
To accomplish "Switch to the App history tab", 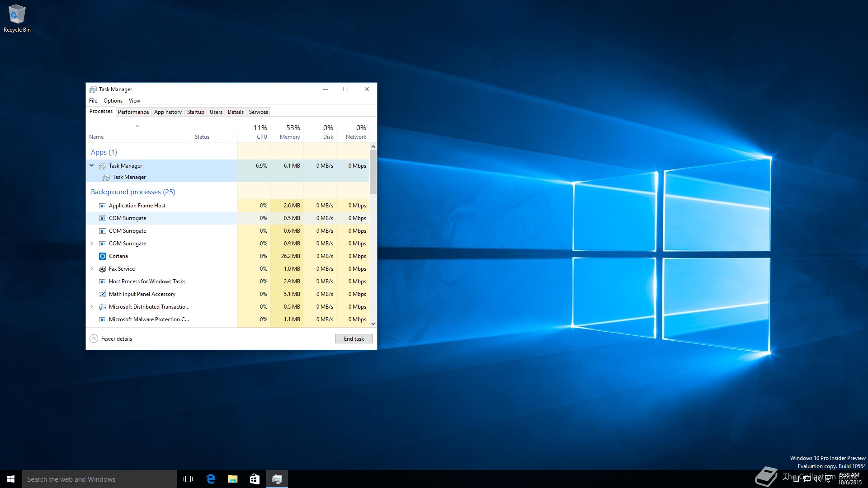I will (168, 112).
